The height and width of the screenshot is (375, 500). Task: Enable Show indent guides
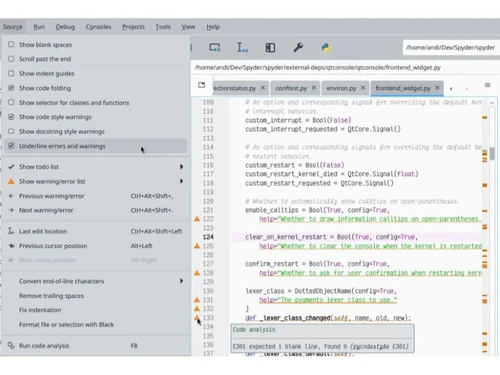(11, 73)
